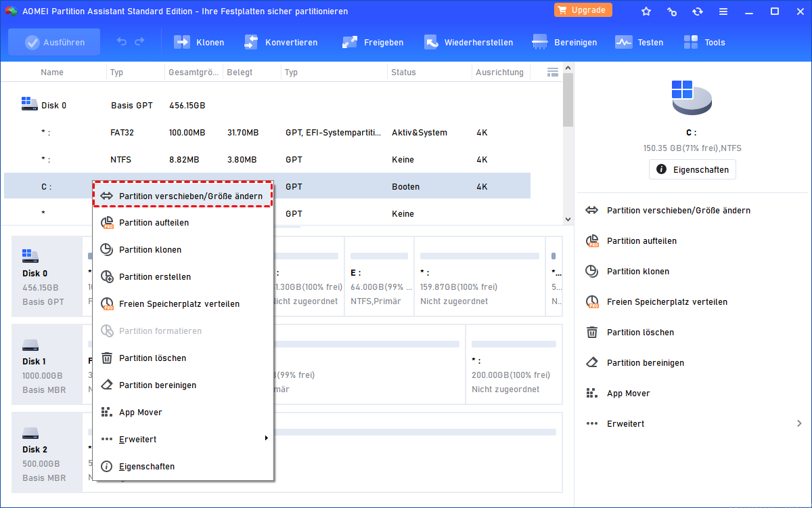This screenshot has width=812, height=508.
Task: Select the Disk 2 card in disk map
Action: [47, 451]
